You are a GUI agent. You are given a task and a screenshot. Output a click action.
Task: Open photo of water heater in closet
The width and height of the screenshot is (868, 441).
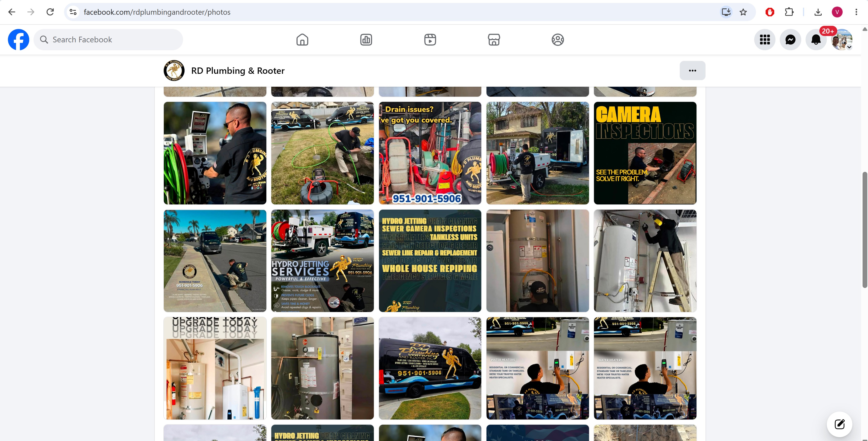[x=538, y=261]
